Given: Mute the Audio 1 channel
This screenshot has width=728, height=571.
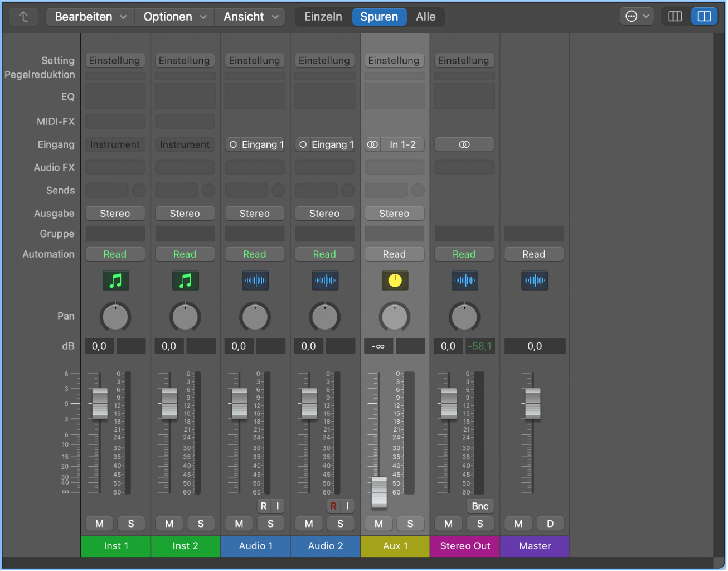Looking at the screenshot, I should coord(239,524).
